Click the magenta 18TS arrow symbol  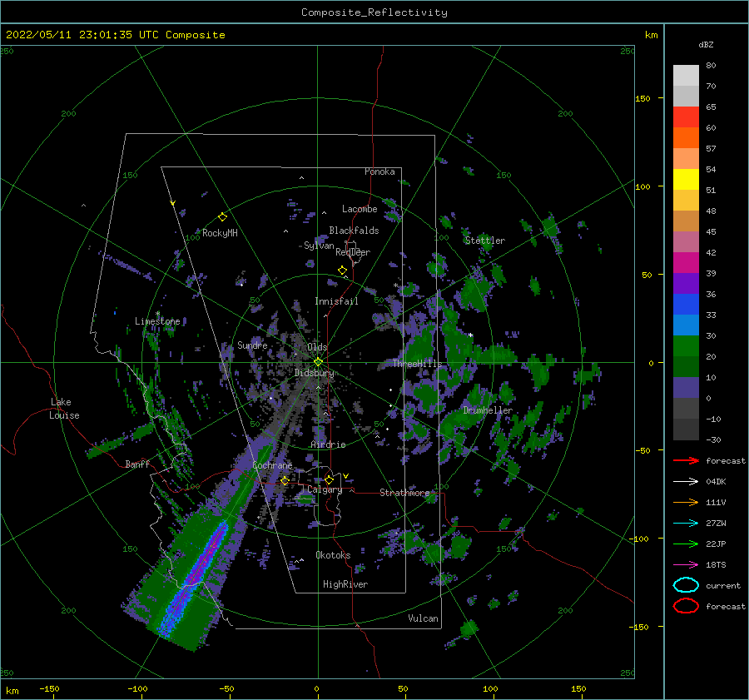(686, 565)
